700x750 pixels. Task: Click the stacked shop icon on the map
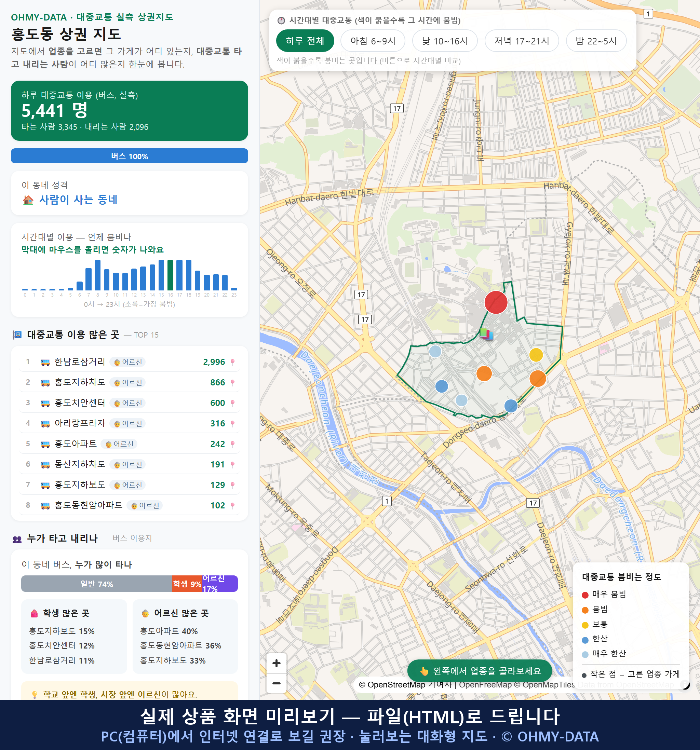coord(486,334)
